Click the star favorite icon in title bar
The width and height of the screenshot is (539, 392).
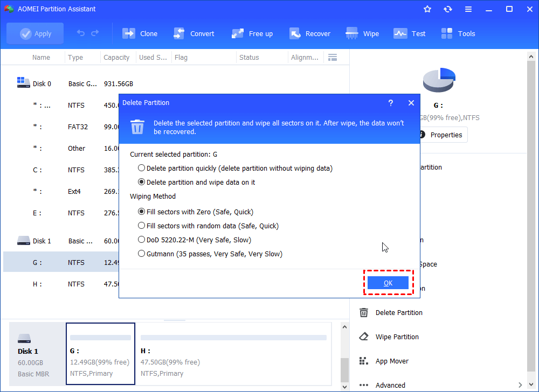[427, 9]
